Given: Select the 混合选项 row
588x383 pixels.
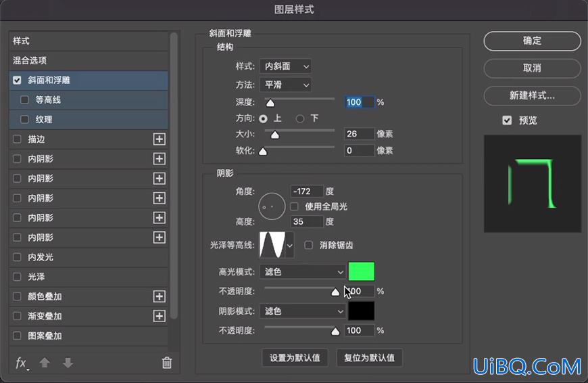Looking at the screenshot, I should (x=89, y=60).
